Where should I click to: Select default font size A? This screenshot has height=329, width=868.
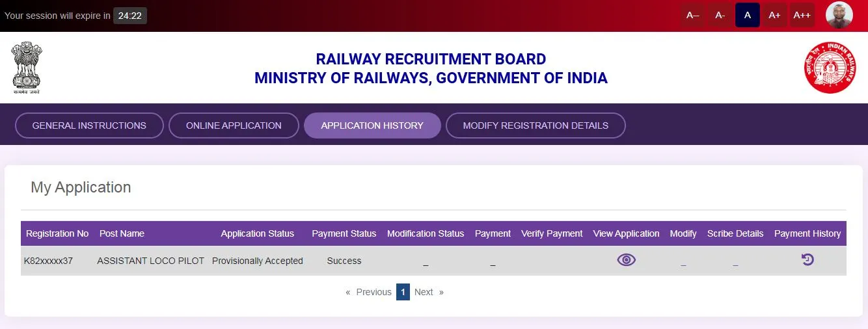748,15
